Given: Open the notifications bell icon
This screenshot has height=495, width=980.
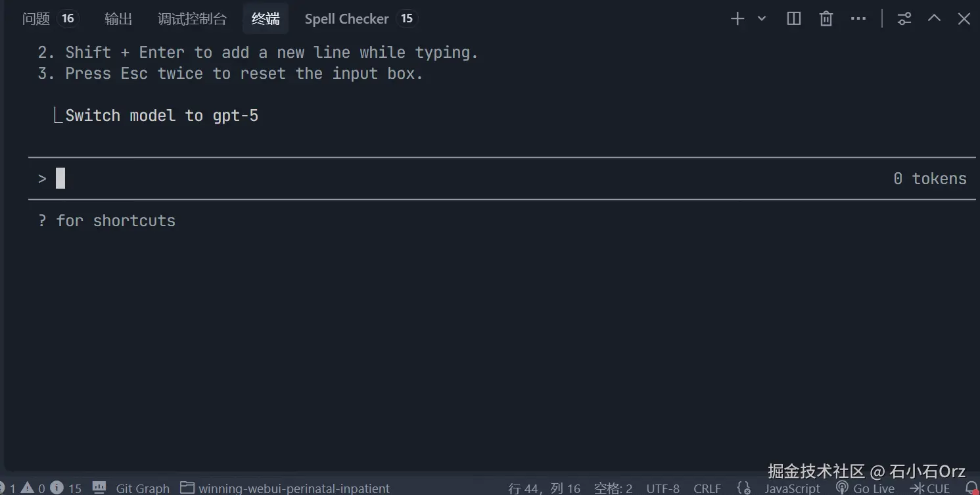Looking at the screenshot, I should (x=972, y=488).
